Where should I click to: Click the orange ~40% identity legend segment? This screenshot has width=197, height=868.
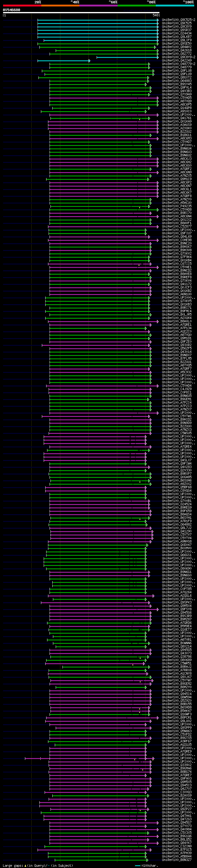click(x=60, y=6)
